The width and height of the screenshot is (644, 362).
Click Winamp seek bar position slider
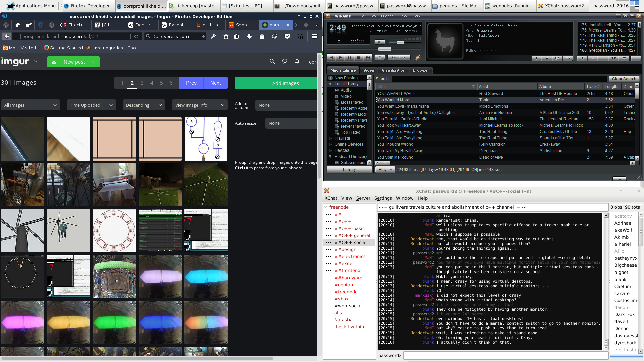[384, 49]
